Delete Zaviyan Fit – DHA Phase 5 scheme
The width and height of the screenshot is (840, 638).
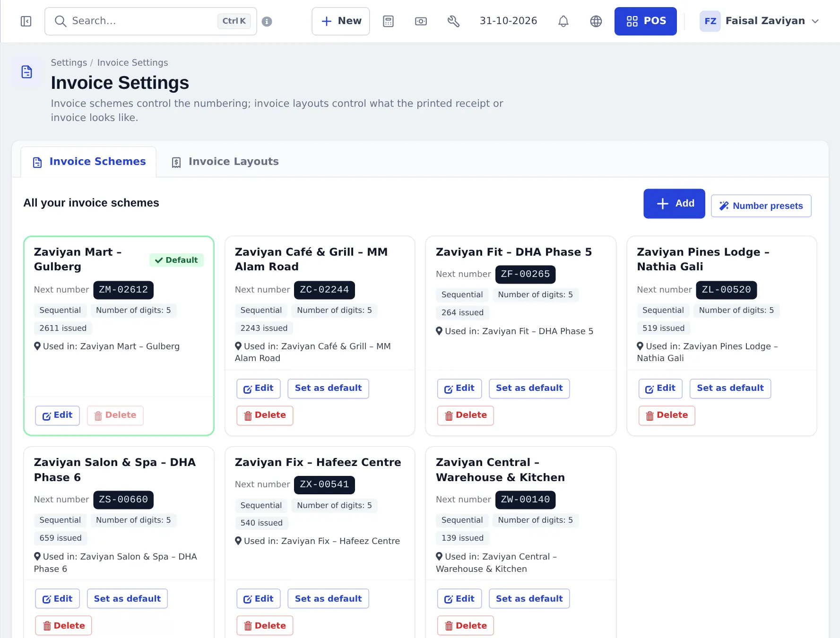click(466, 415)
